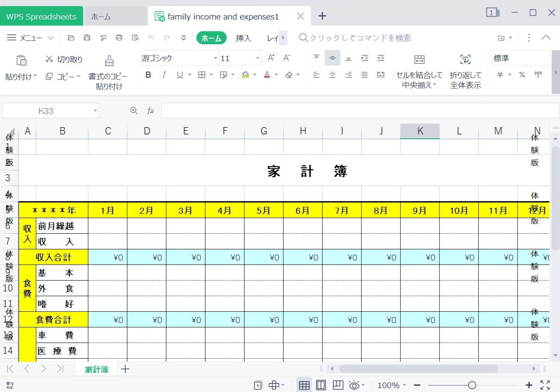Image resolution: width=560 pixels, height=392 pixels.
Task: Enable center horizontal alignment
Action: (332, 75)
